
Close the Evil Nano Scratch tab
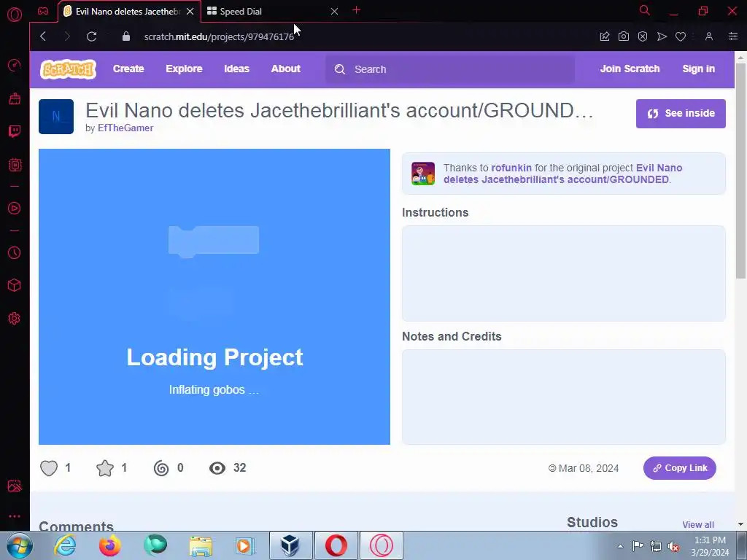(190, 12)
